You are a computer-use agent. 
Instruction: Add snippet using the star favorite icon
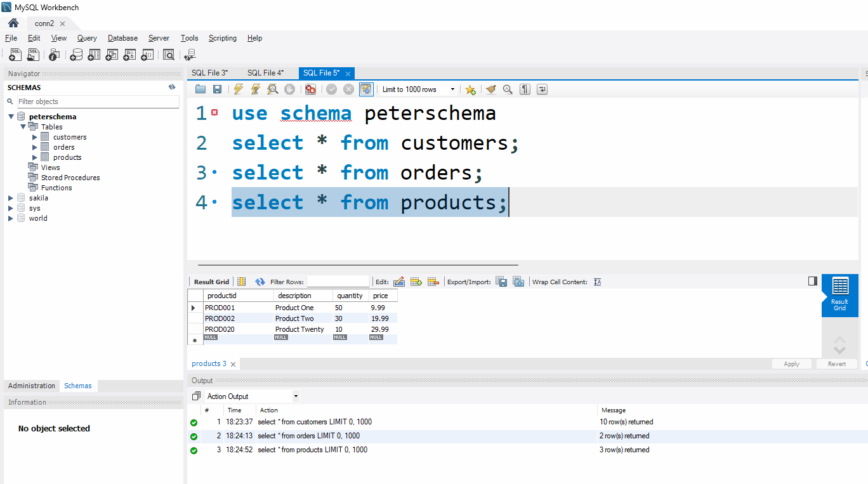pyautogui.click(x=470, y=89)
